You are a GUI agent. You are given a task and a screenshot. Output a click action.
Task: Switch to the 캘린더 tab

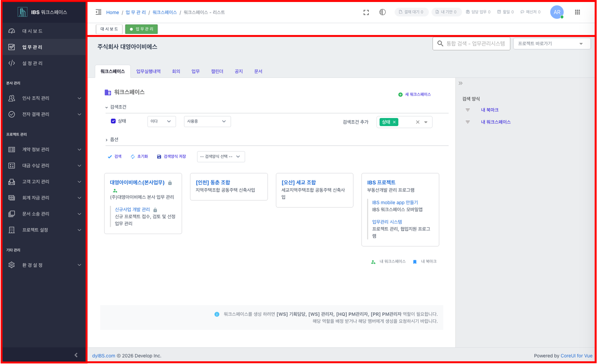(x=217, y=71)
